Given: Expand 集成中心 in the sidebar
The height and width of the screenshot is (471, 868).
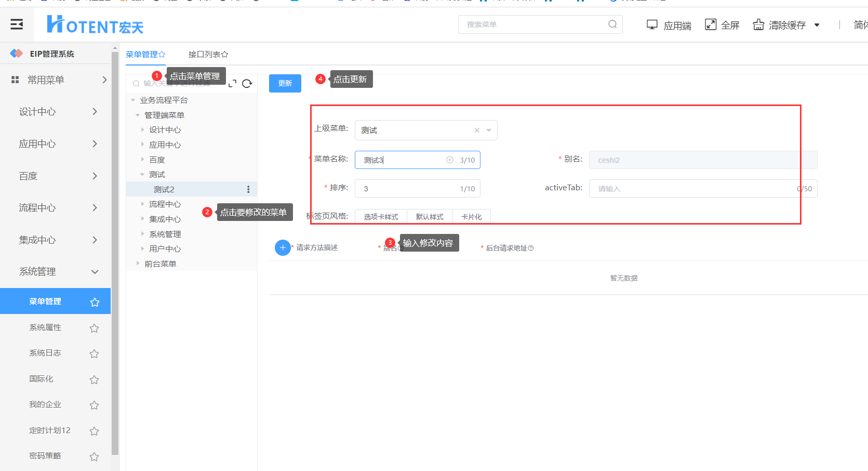Looking at the screenshot, I should [95, 240].
